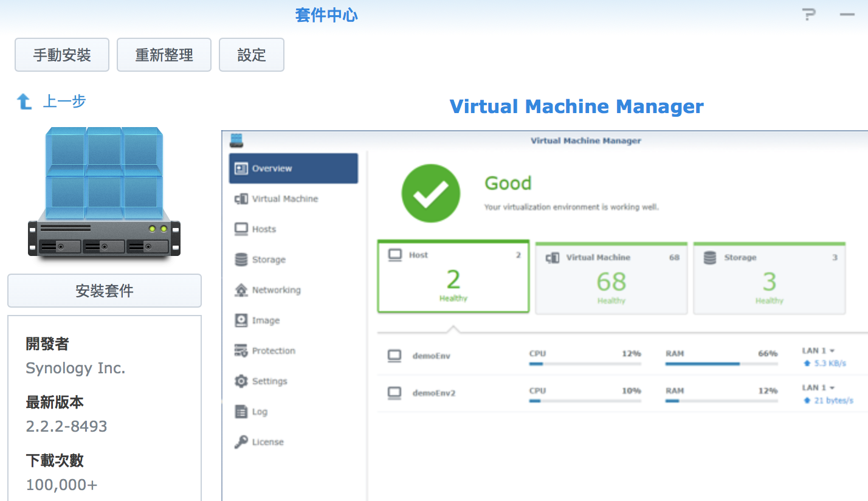Viewport: 868px width, 501px height.
Task: Open 設定 settings button
Action: coord(252,55)
